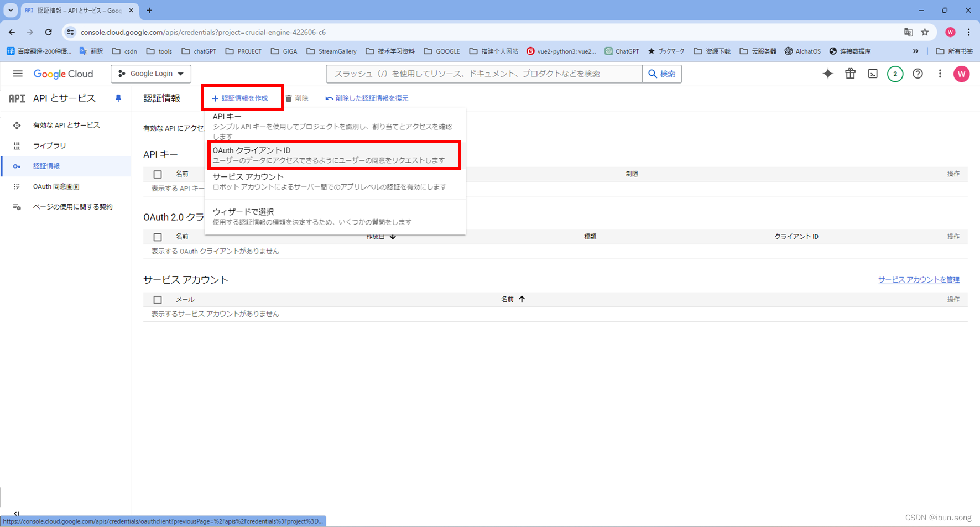Click the 検索 search button
This screenshot has height=527, width=980.
[662, 74]
